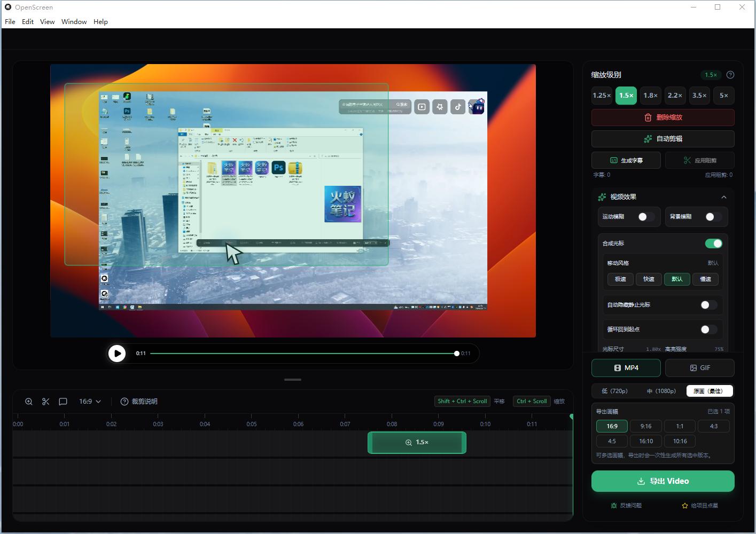This screenshot has height=534, width=756.
Task: Turn on the 背景模糊 switch
Action: (713, 217)
